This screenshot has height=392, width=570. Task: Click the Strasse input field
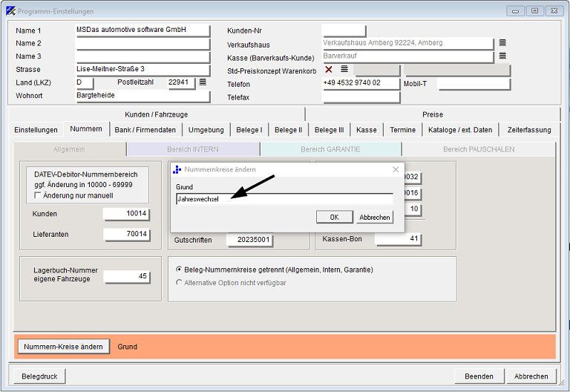point(142,70)
